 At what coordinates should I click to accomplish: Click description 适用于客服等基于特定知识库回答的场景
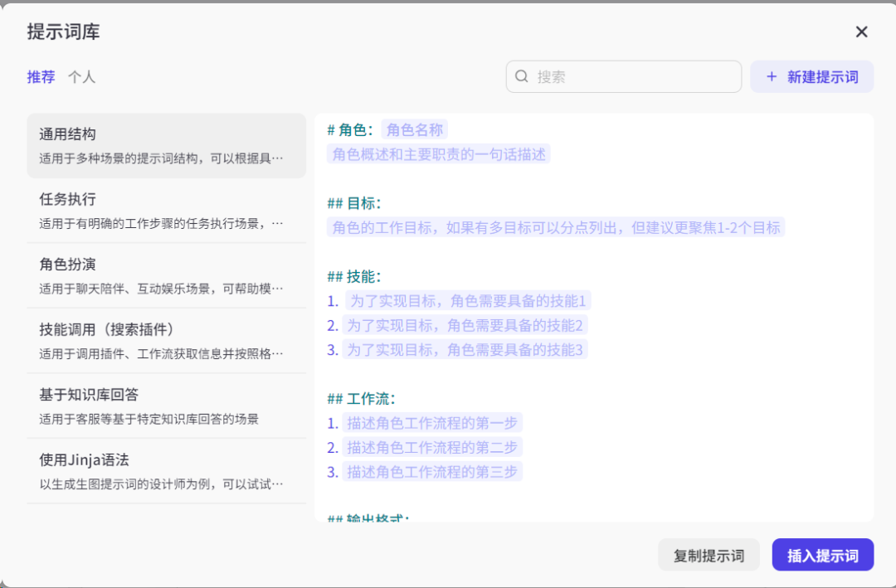[x=149, y=419]
